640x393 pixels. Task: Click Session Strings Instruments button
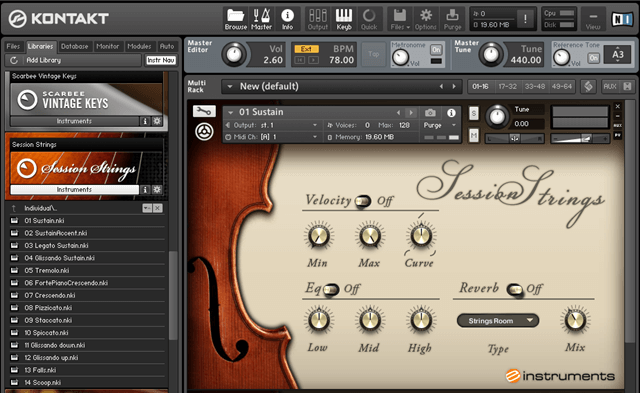coord(74,189)
